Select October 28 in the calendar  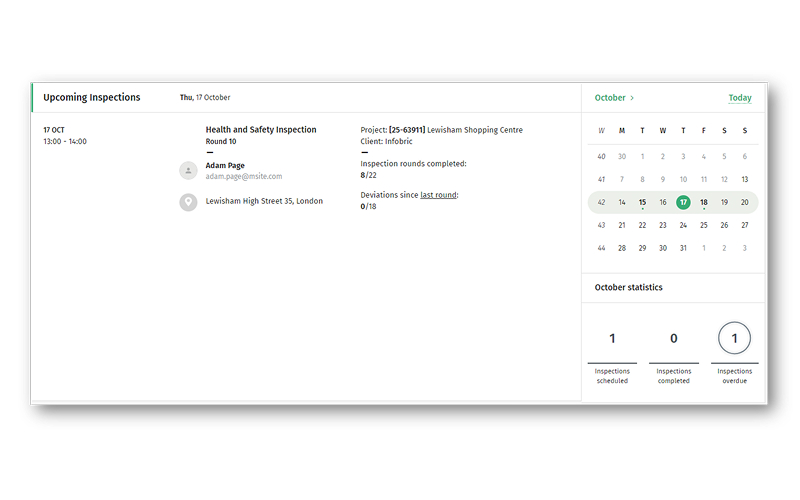(x=622, y=248)
